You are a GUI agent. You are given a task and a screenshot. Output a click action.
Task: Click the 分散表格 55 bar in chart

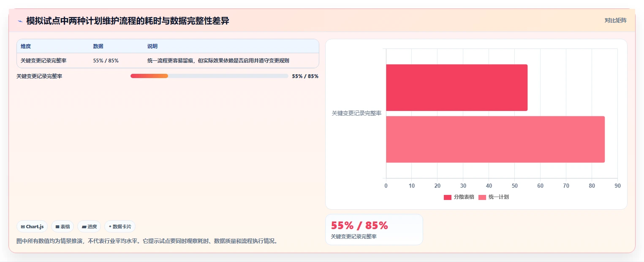pos(457,88)
